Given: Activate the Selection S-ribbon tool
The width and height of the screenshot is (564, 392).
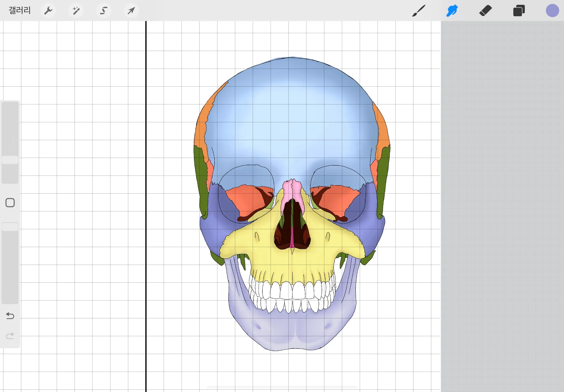Looking at the screenshot, I should click(104, 11).
